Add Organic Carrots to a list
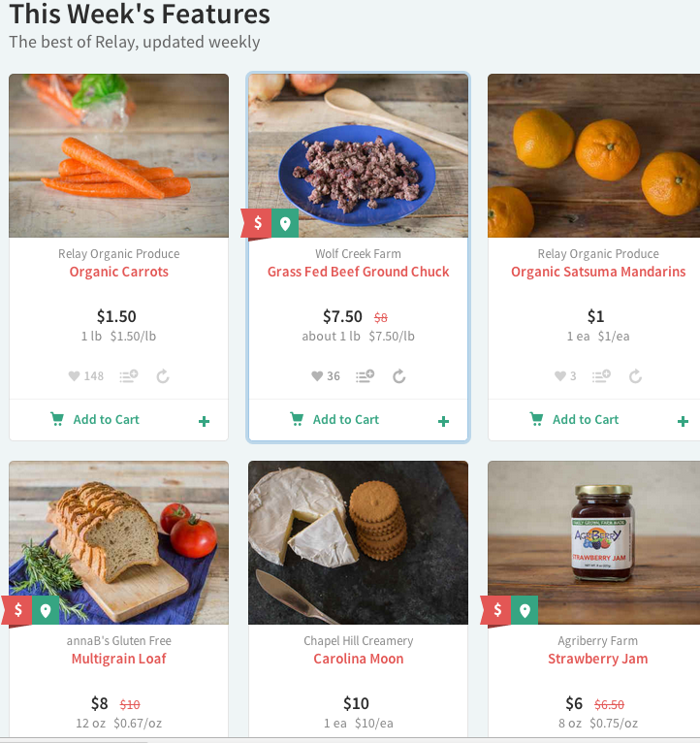700x743 pixels. tap(128, 376)
